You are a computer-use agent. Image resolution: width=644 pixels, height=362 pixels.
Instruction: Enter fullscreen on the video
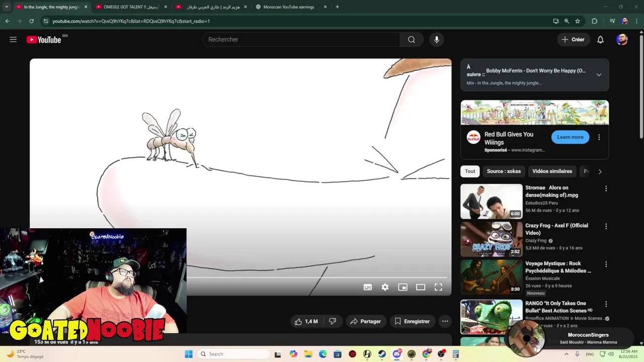click(x=438, y=287)
